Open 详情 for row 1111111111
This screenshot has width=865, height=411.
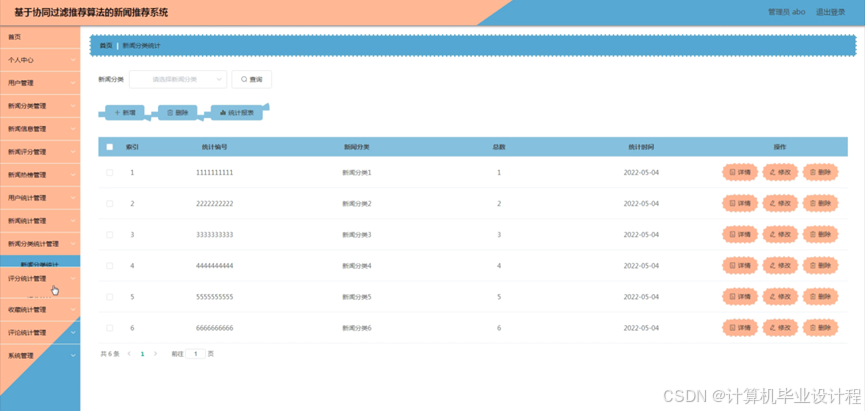pyautogui.click(x=740, y=172)
